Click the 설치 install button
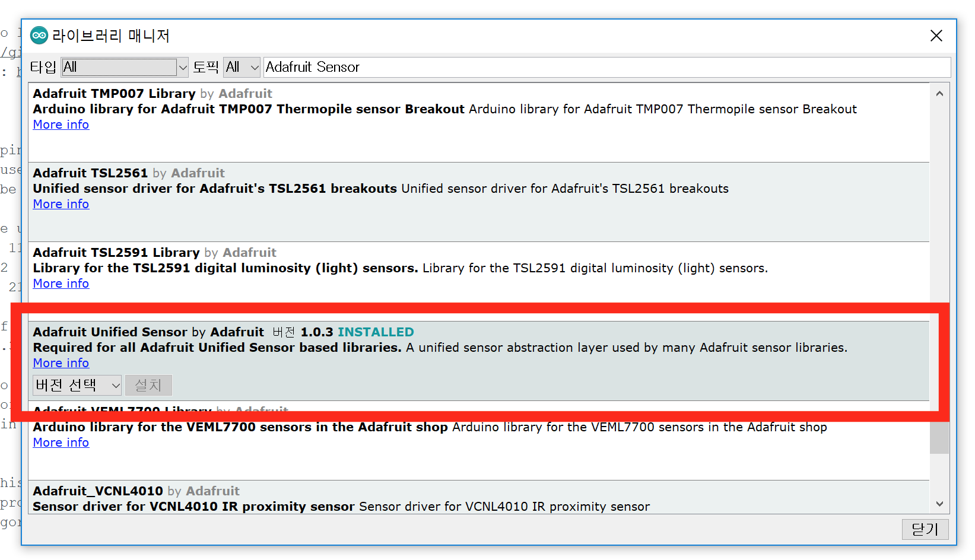 148,386
